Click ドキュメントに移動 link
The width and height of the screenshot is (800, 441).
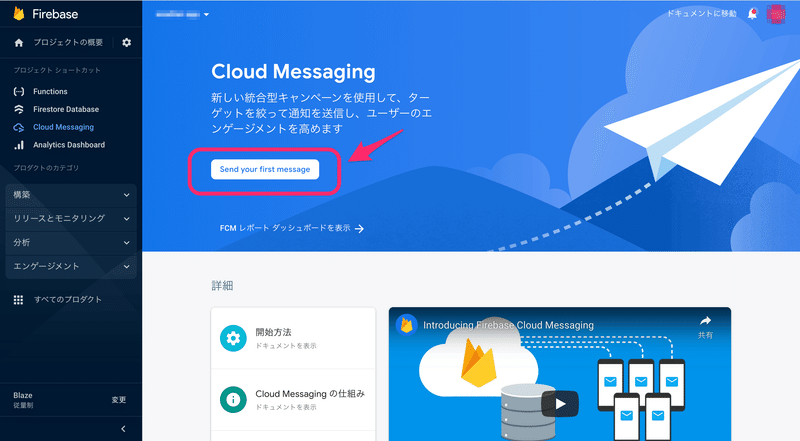click(x=702, y=14)
